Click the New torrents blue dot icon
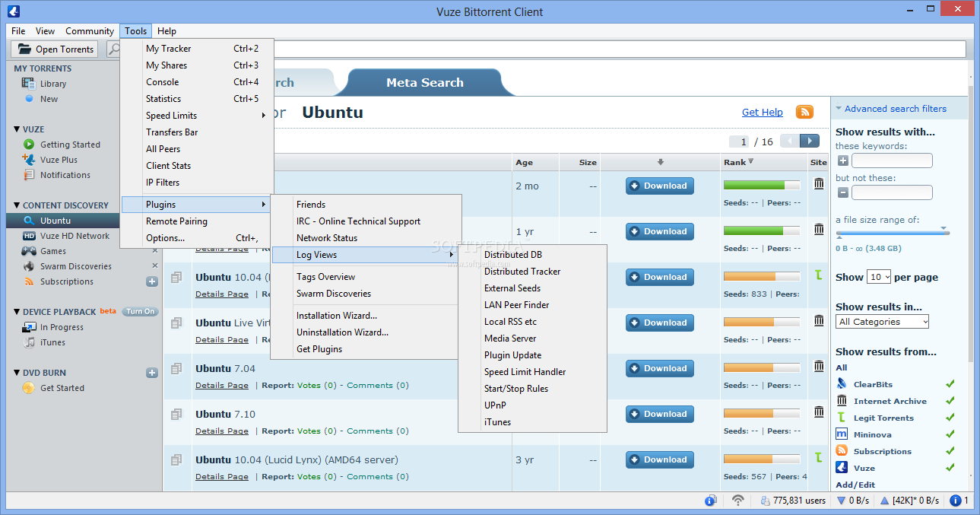Screen dimensions: 980x515 pos(29,99)
